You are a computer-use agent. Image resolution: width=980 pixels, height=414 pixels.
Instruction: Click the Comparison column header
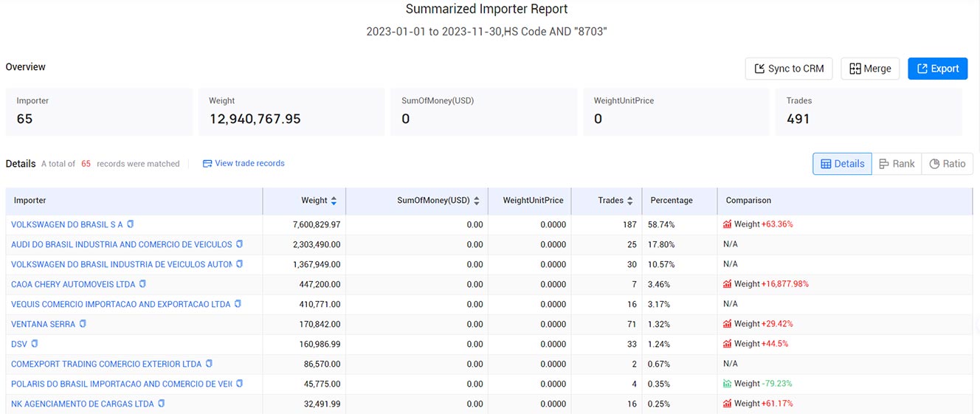(x=748, y=201)
